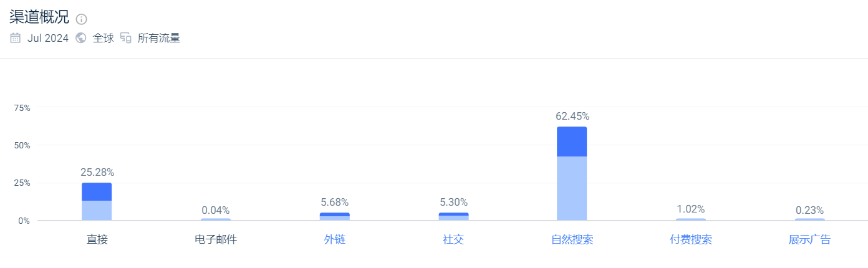Select the 直接 axis label

coord(97,239)
